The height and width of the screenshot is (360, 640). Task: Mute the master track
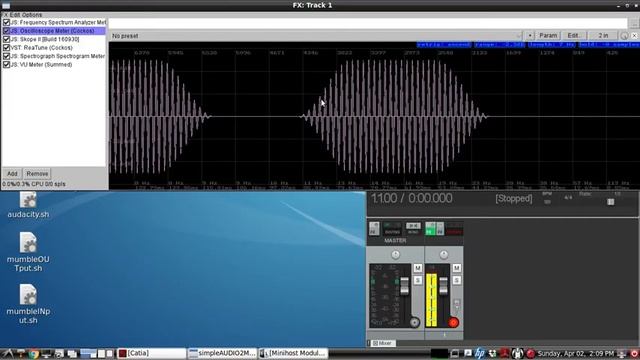pos(418,268)
